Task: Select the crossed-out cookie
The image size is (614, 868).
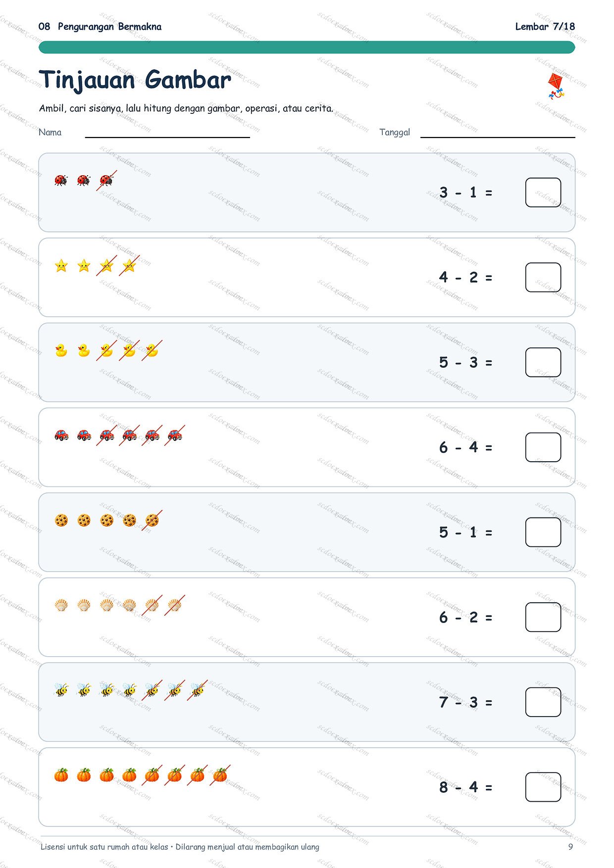Action: 152,520
